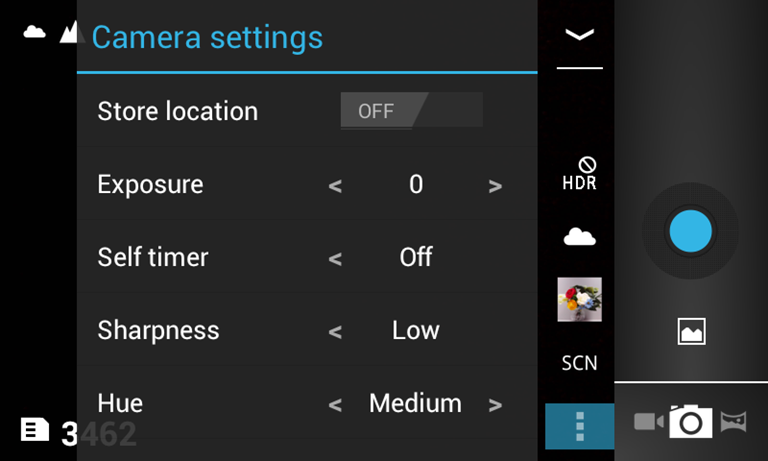Select the still photo camera mode
This screenshot has width=768, height=461.
click(690, 422)
